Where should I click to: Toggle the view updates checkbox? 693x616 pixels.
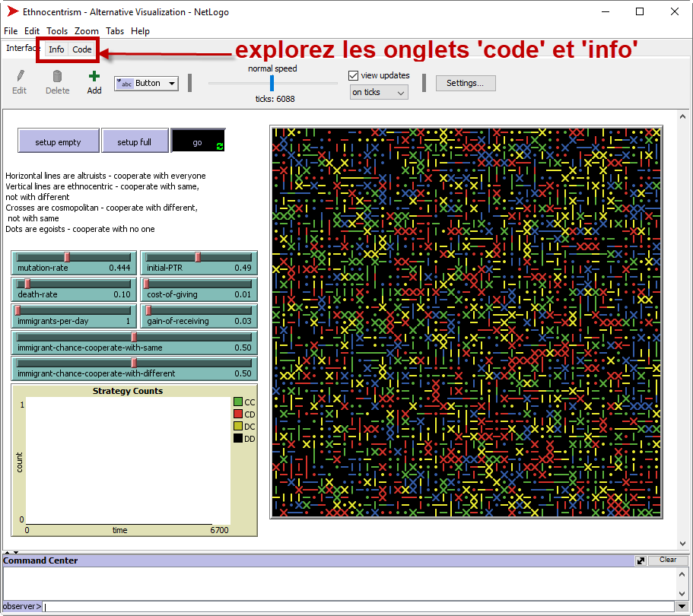click(x=353, y=75)
